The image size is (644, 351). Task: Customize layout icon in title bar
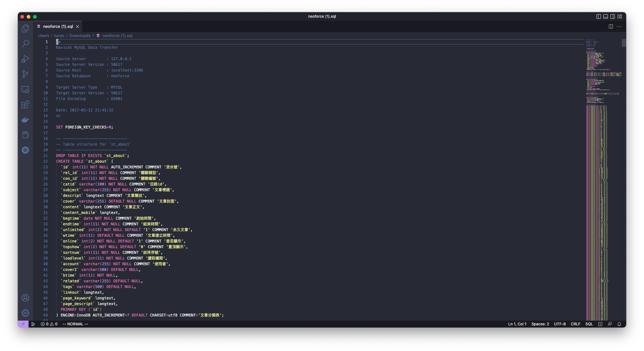coord(620,16)
